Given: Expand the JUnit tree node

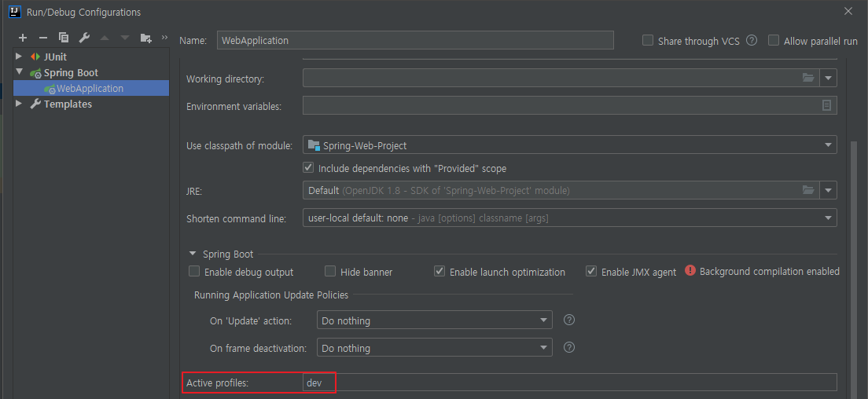Looking at the screenshot, I should coord(20,57).
